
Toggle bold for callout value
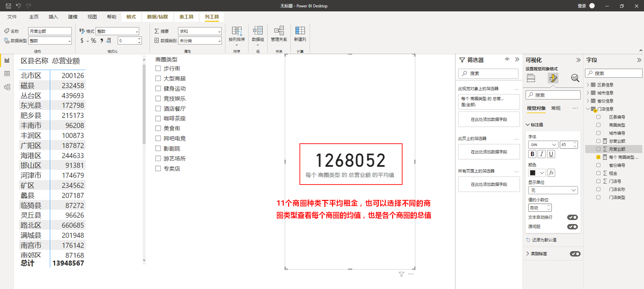pyautogui.click(x=532, y=154)
